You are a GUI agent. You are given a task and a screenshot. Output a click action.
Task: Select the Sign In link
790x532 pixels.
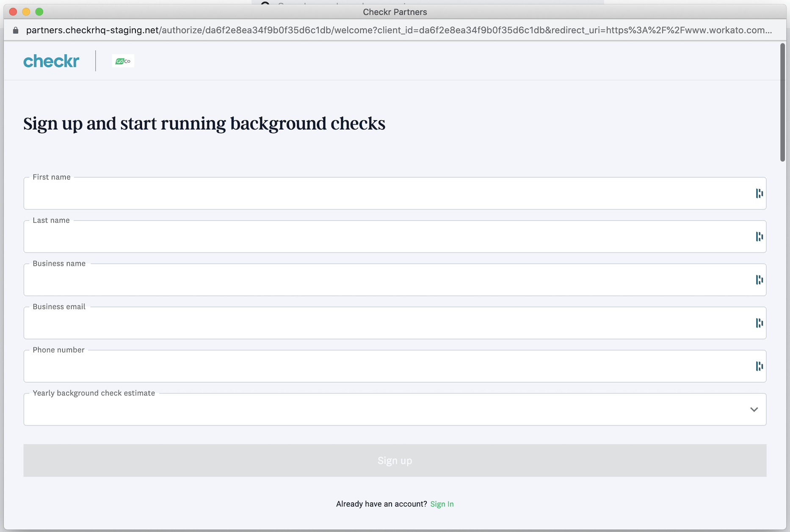(442, 504)
